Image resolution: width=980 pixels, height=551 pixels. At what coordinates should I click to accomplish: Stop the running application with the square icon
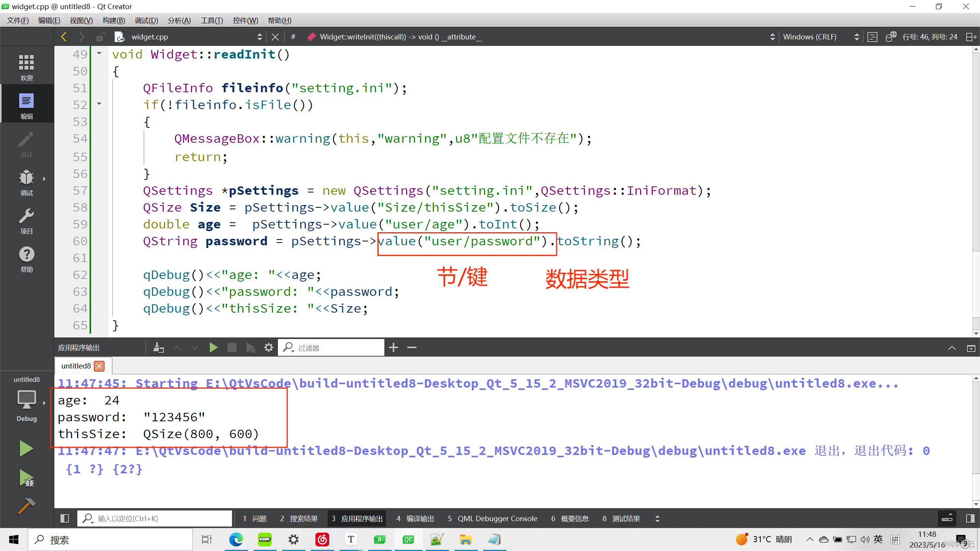[x=232, y=347]
